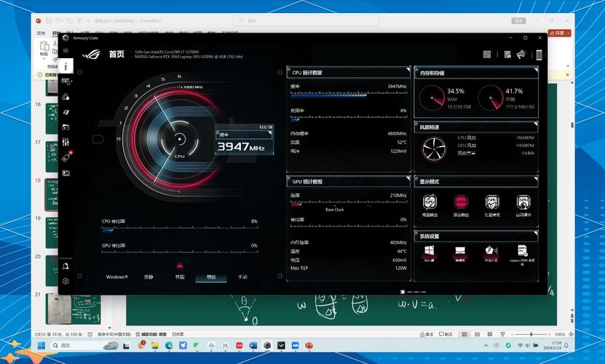Expand the 显示模式 panel corner
The width and height of the screenshot is (605, 364).
[536, 178]
